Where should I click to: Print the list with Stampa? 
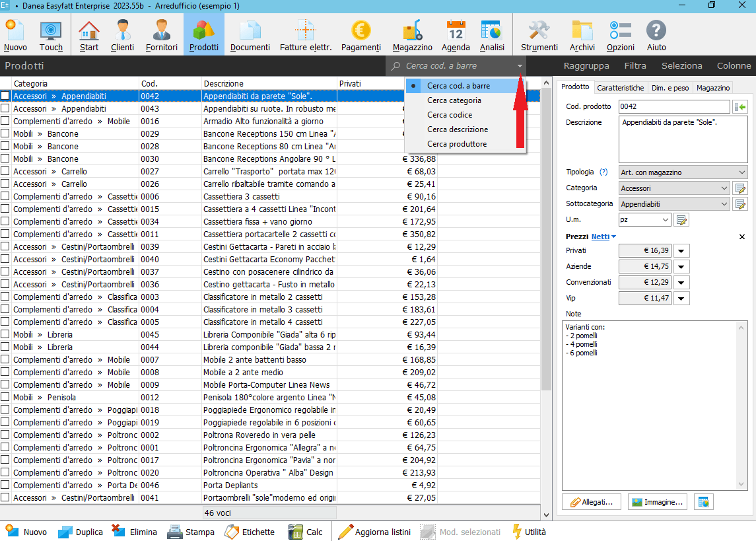(190, 532)
